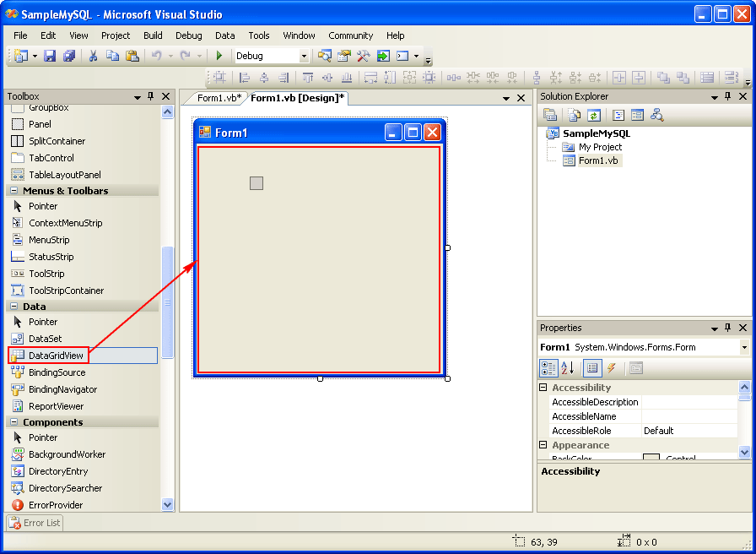Select SampleMySQL project node
This screenshot has height=554, width=756.
[597, 133]
